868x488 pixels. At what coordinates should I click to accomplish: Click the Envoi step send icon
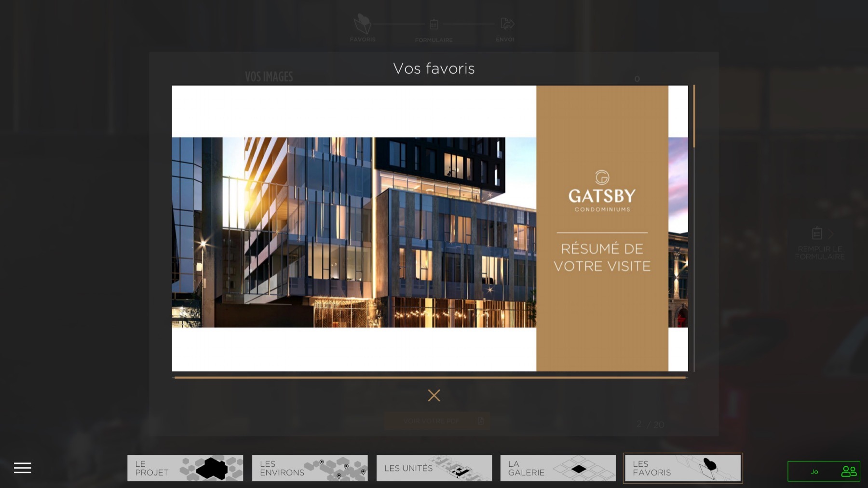pos(506,24)
